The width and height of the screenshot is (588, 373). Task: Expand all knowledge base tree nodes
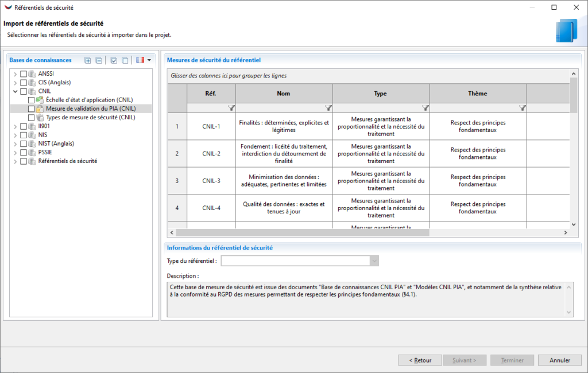(x=87, y=60)
